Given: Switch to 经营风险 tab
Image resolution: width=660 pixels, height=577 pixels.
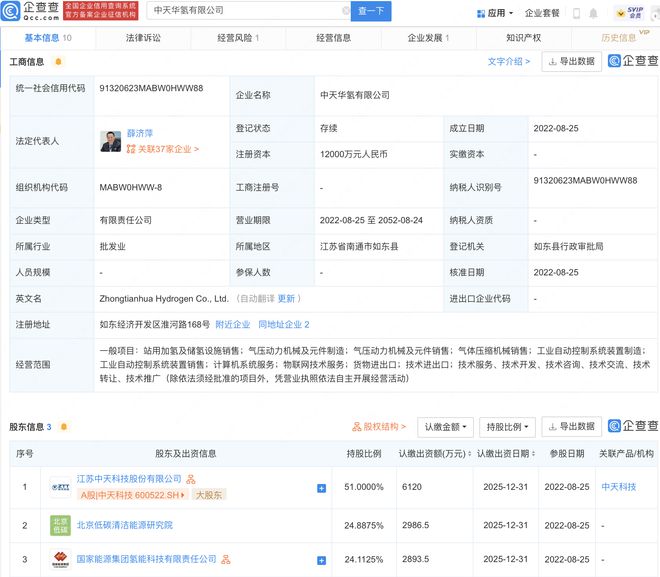Looking at the screenshot, I should coord(238,38).
